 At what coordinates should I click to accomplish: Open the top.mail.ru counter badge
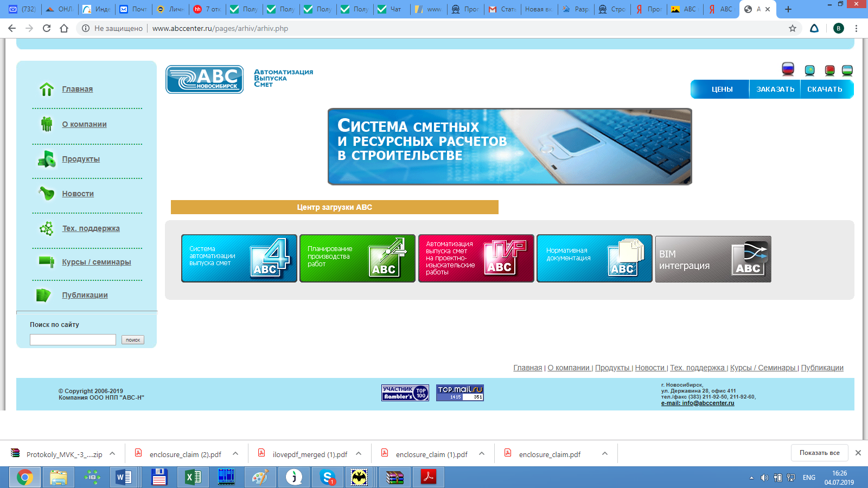coord(460,393)
